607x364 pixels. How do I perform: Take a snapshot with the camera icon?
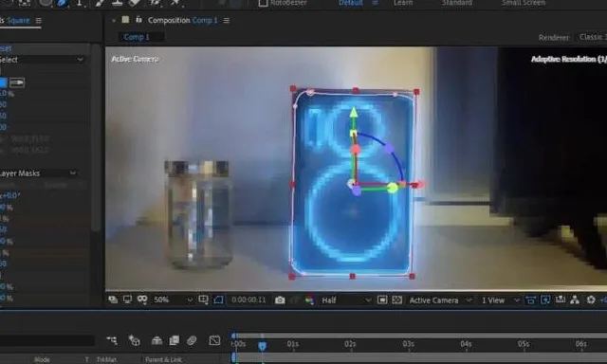click(x=280, y=300)
